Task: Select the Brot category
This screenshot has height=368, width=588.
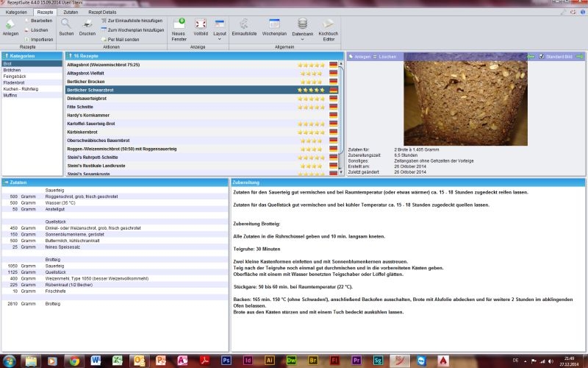Action: pyautogui.click(x=32, y=64)
